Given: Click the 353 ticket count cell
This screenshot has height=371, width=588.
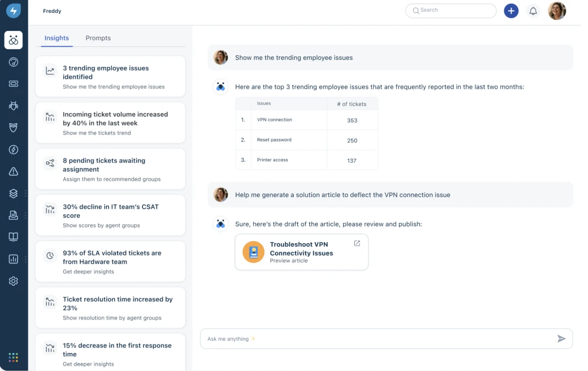Looking at the screenshot, I should coord(352,120).
